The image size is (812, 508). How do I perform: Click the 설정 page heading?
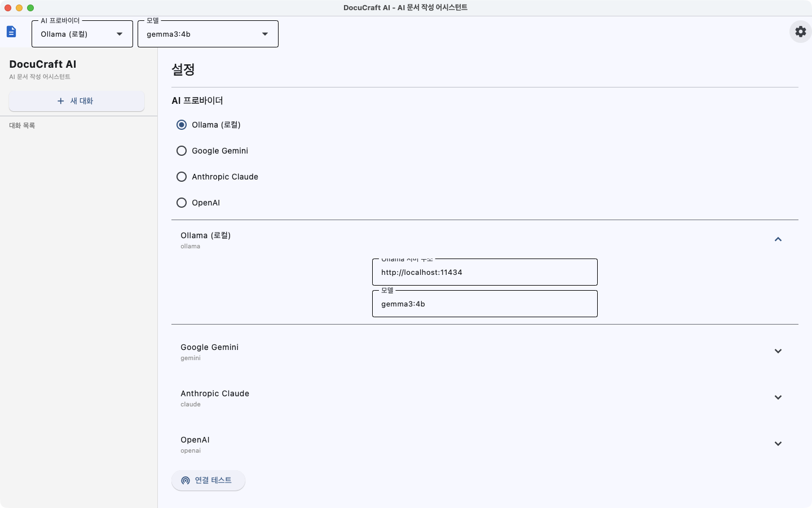[x=183, y=69]
